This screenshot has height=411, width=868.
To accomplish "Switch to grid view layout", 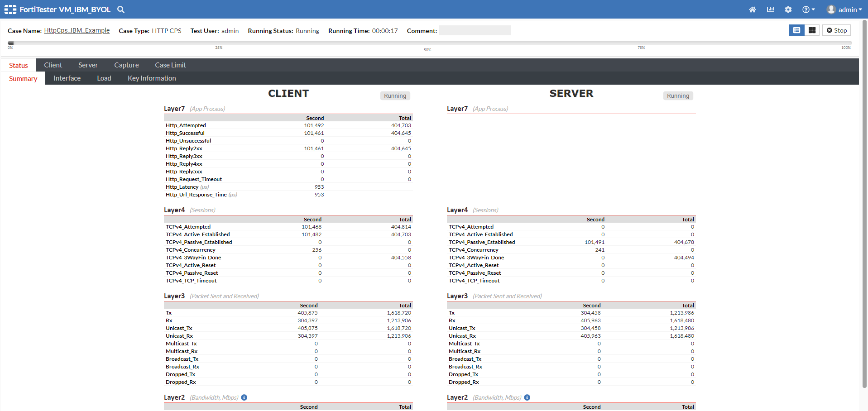I will coord(812,30).
